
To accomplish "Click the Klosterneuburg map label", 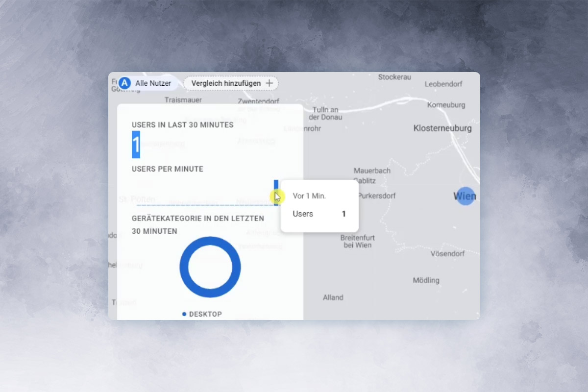I will tap(442, 128).
